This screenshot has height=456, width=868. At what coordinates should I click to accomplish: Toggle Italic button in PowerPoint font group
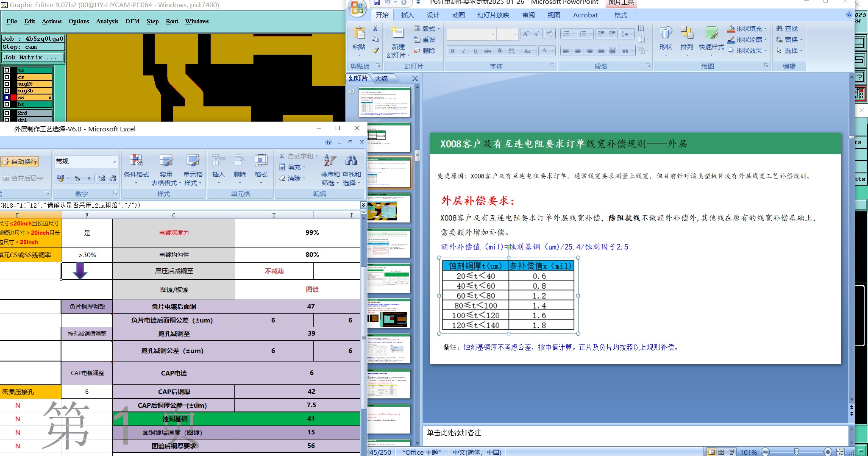coord(464,51)
